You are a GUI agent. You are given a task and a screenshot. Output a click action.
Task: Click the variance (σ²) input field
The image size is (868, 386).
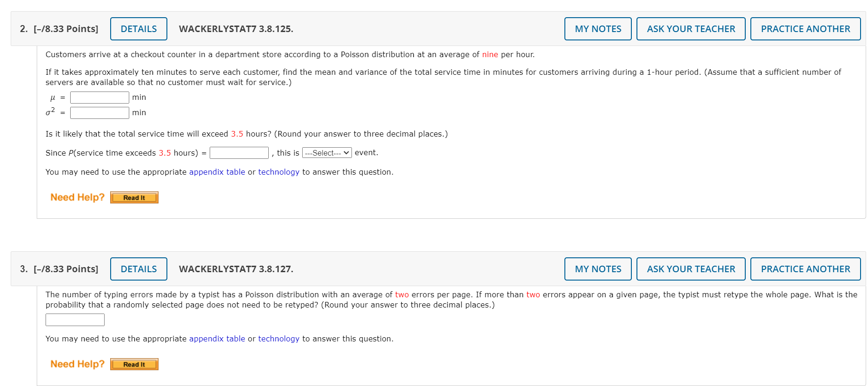click(99, 112)
